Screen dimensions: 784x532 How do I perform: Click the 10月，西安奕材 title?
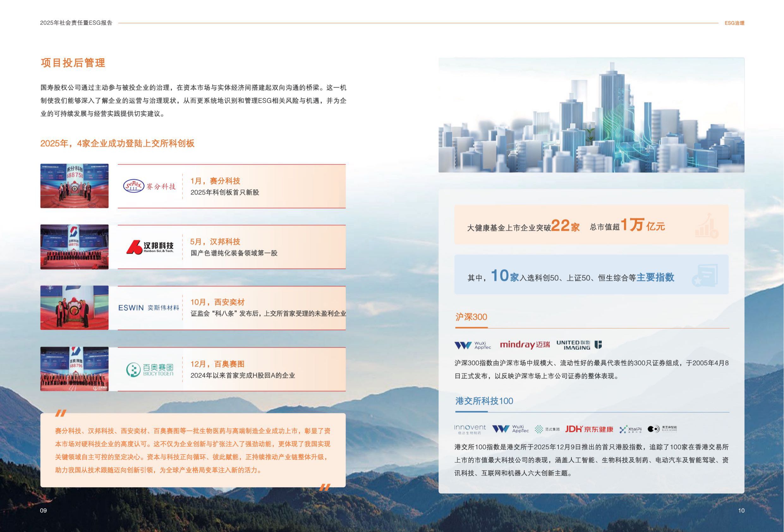click(218, 302)
